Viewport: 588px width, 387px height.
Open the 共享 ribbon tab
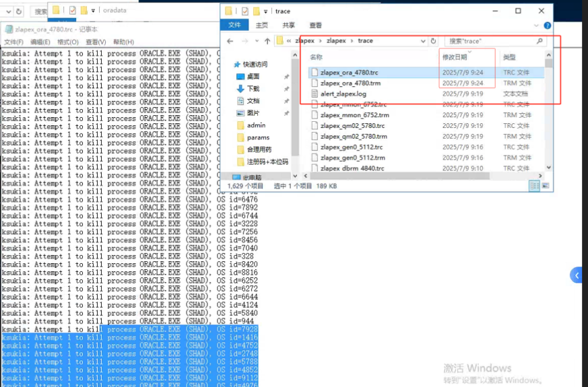click(x=288, y=25)
